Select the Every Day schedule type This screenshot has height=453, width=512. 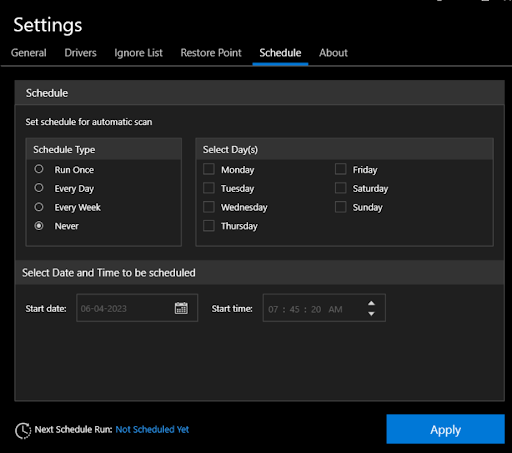(39, 188)
